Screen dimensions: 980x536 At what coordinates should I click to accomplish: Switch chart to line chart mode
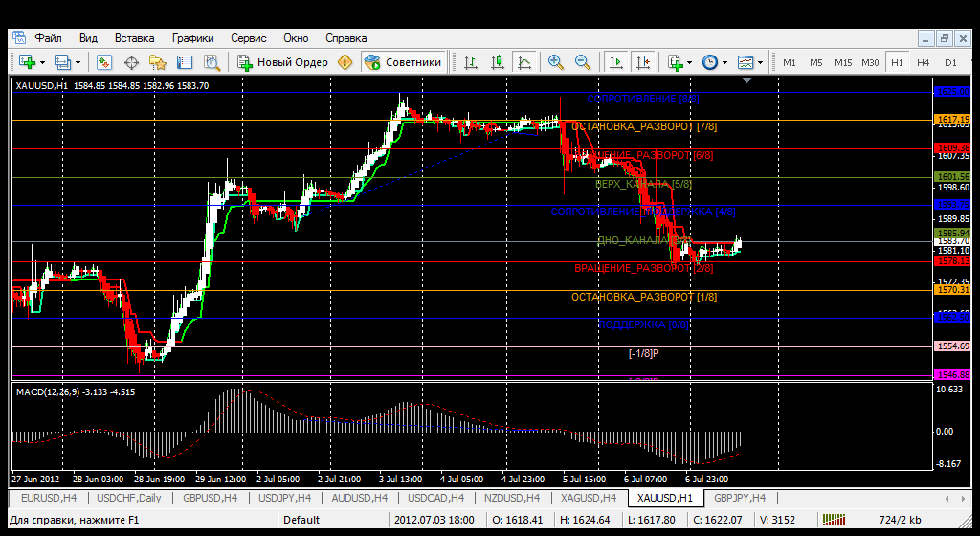(x=525, y=62)
